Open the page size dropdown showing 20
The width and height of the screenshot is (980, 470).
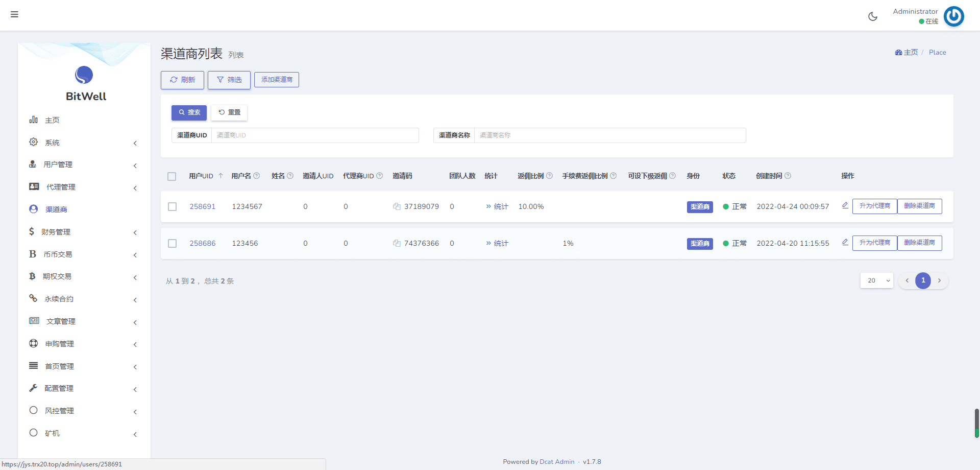click(876, 280)
